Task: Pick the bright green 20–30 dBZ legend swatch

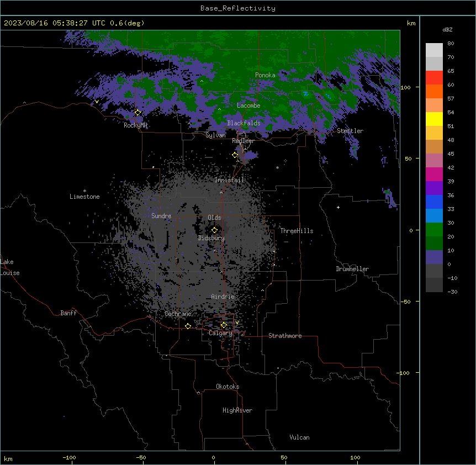Action: tap(434, 230)
